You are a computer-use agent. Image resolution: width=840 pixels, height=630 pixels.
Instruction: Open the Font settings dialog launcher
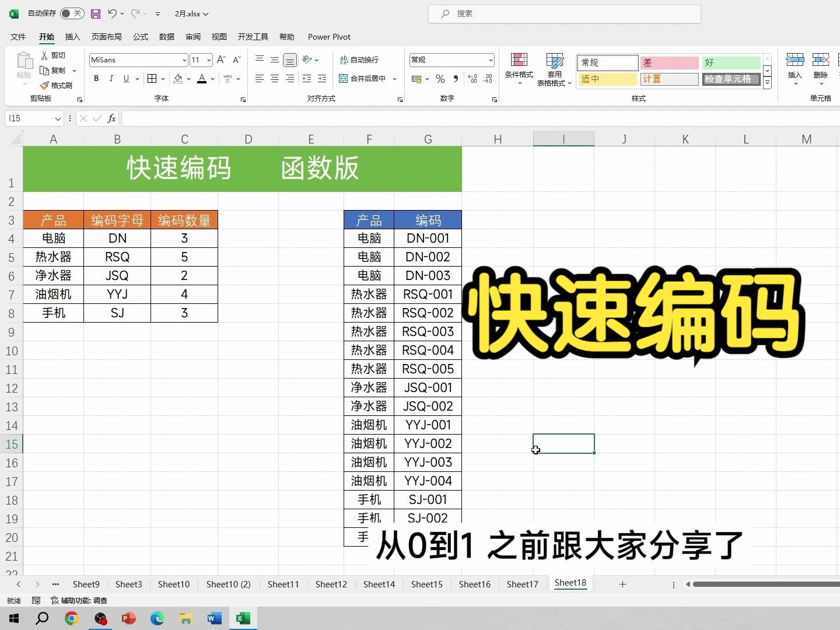tap(243, 100)
